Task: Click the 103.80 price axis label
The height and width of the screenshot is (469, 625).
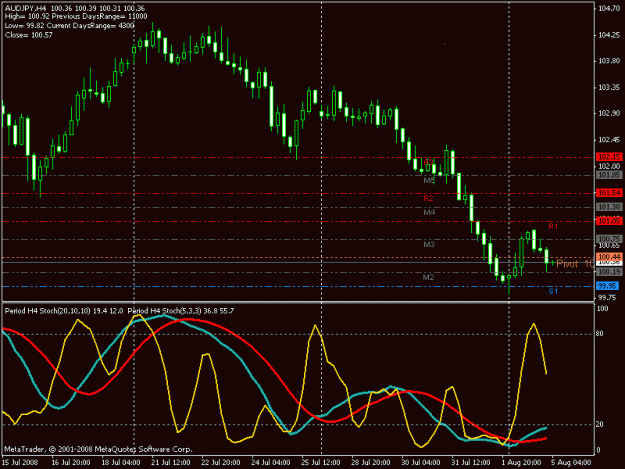Action: click(x=609, y=61)
